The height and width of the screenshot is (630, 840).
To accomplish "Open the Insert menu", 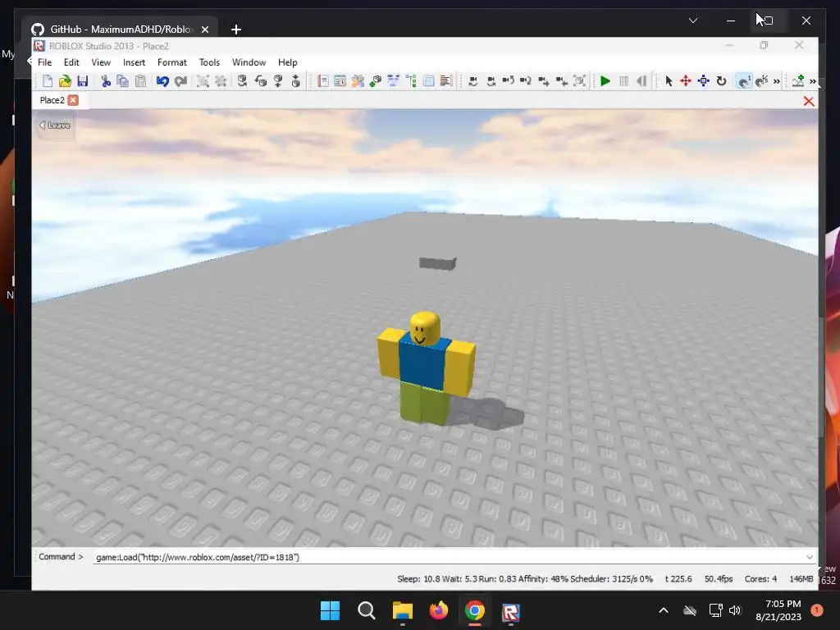I will tap(134, 62).
